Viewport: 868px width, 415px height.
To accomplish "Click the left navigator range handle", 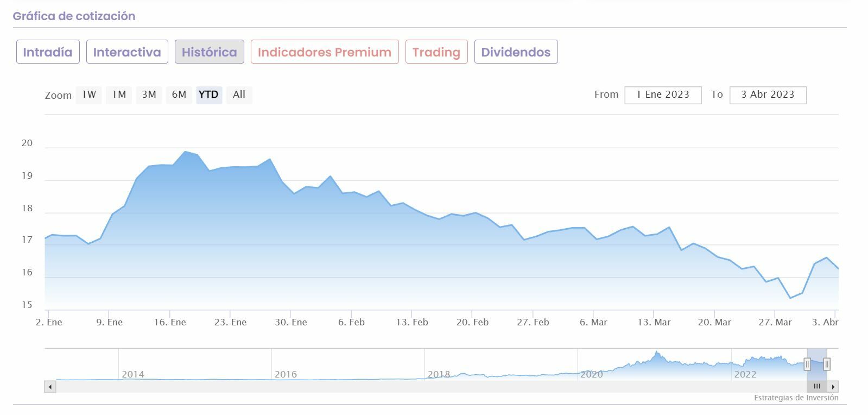I will (807, 364).
